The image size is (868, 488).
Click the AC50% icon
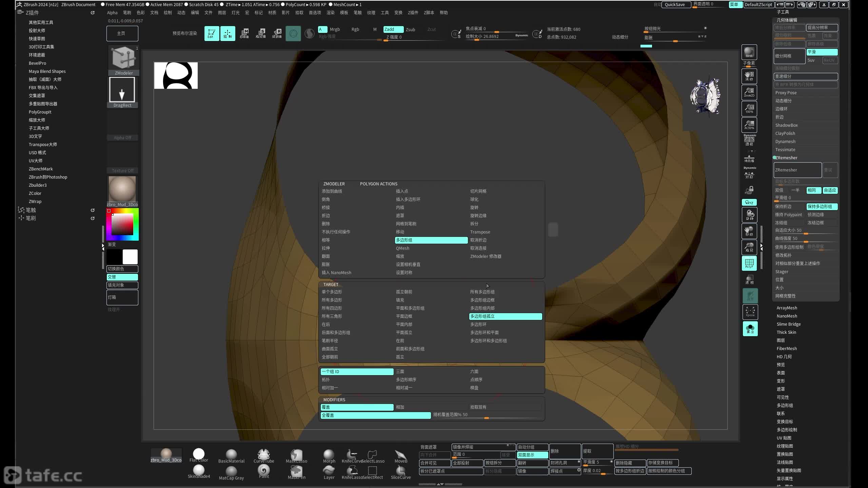(749, 125)
